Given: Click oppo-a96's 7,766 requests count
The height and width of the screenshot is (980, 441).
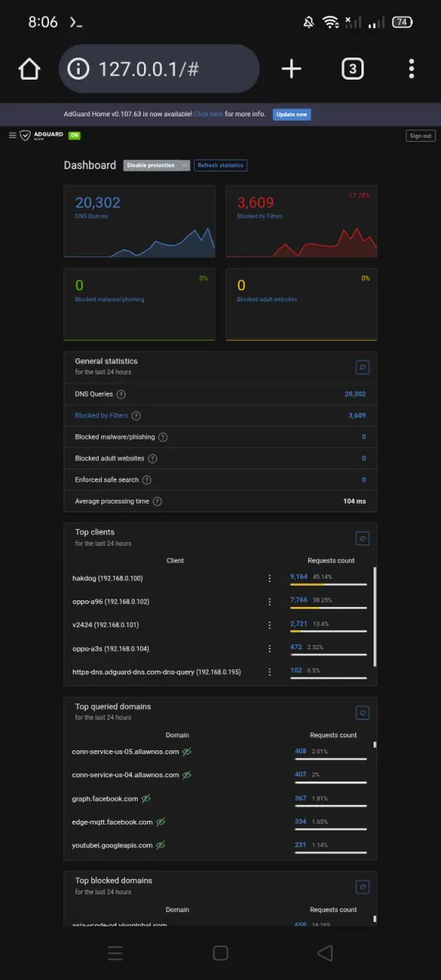Looking at the screenshot, I should [x=299, y=600].
